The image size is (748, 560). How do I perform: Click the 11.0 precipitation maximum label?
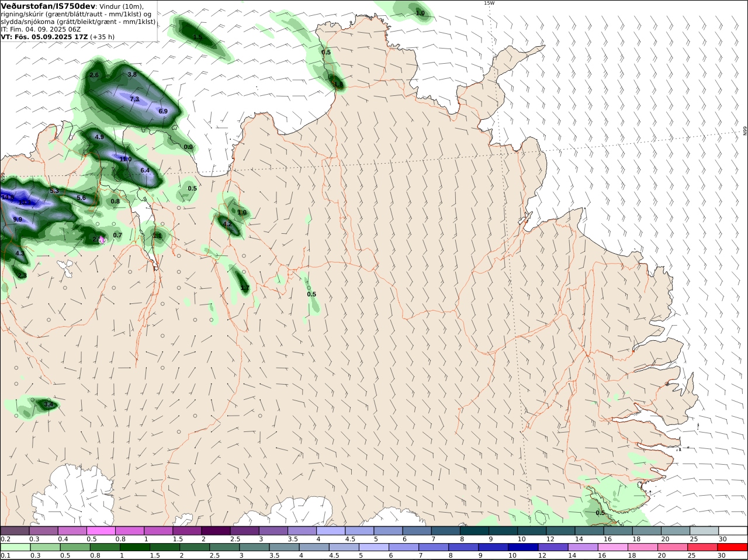(125, 159)
